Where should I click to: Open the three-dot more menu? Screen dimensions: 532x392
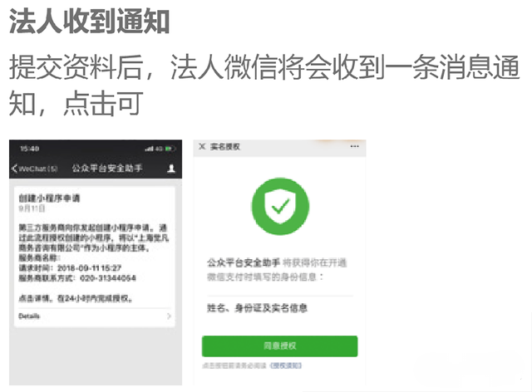click(355, 146)
